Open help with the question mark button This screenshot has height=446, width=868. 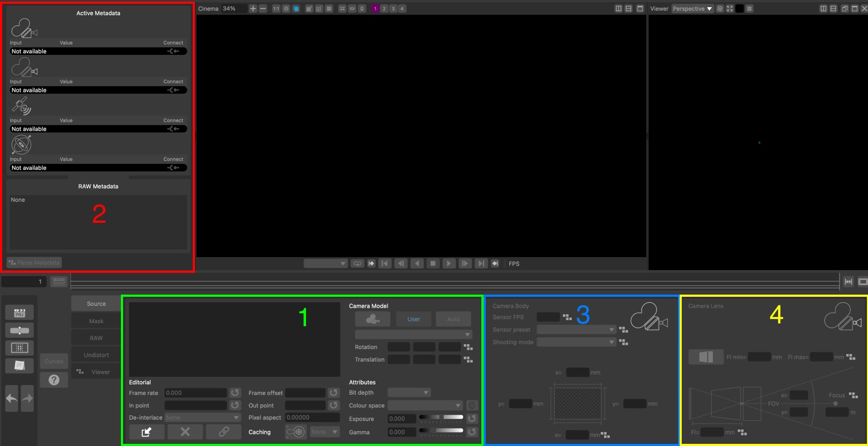(x=54, y=380)
